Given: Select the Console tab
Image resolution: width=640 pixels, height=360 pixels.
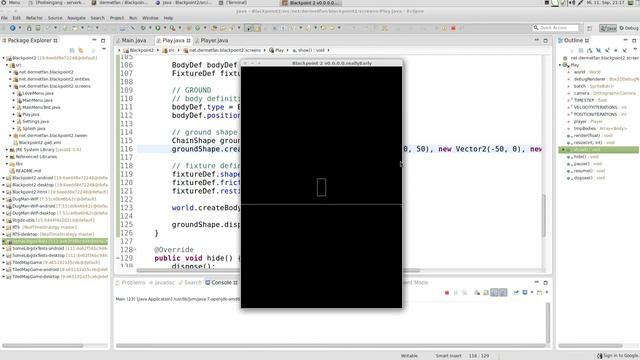Looking at the screenshot, I should coord(221,282).
